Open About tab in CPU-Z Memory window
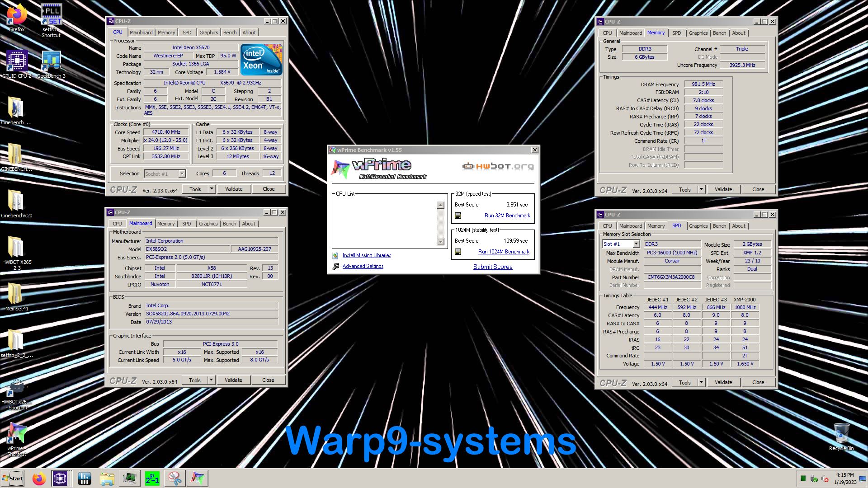 click(739, 33)
